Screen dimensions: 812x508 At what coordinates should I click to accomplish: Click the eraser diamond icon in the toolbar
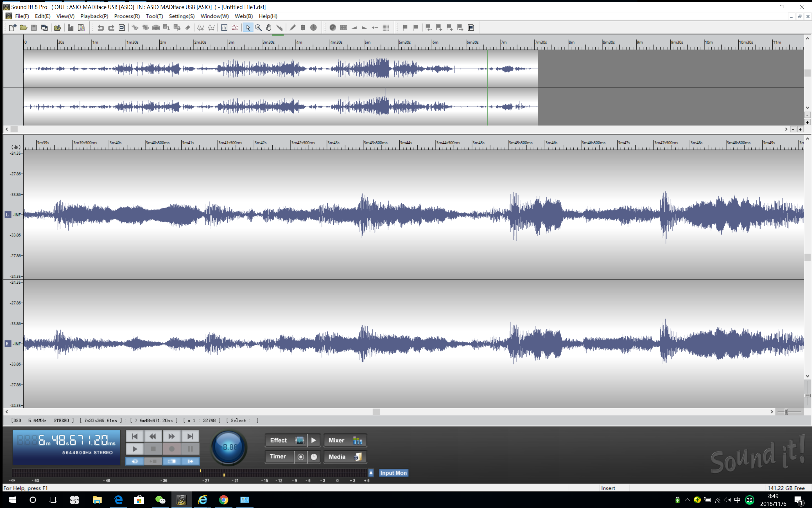pos(188,28)
